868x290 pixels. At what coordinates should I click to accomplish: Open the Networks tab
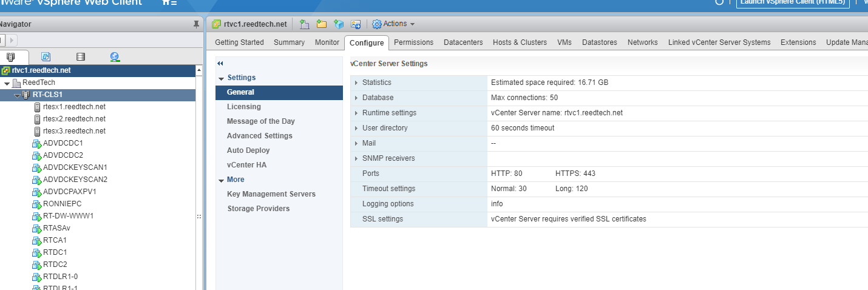642,42
